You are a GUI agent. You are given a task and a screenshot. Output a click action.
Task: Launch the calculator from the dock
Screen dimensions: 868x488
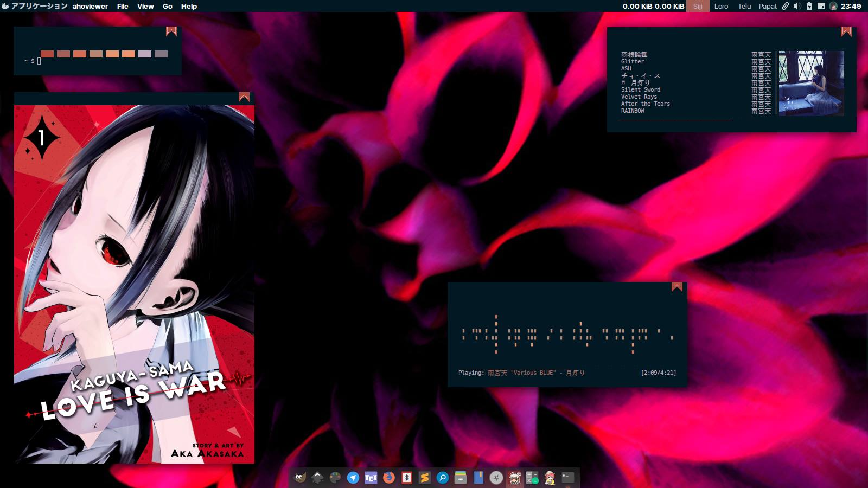pyautogui.click(x=532, y=478)
